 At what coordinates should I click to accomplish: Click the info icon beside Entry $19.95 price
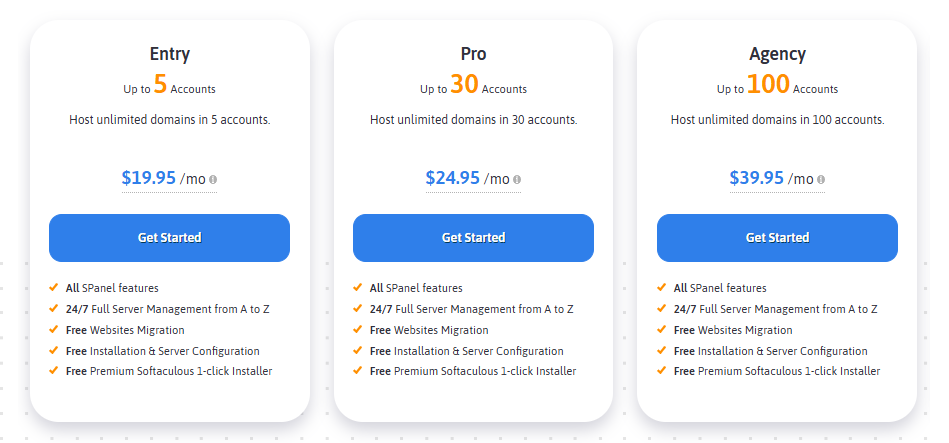(x=214, y=180)
